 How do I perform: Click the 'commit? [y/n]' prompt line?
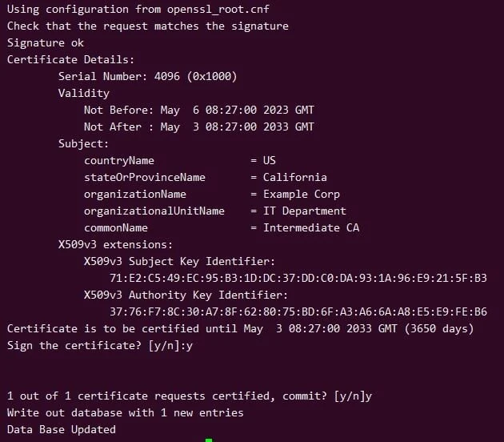point(189,396)
